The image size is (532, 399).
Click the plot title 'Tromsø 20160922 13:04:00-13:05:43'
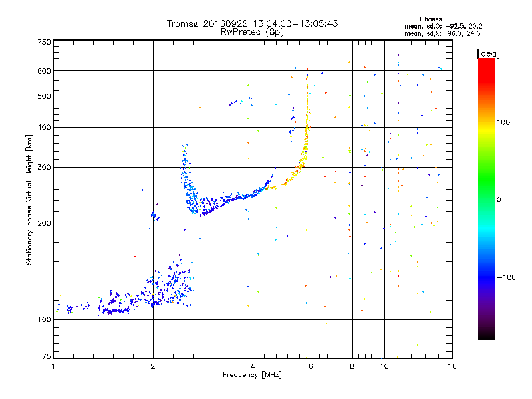point(252,23)
